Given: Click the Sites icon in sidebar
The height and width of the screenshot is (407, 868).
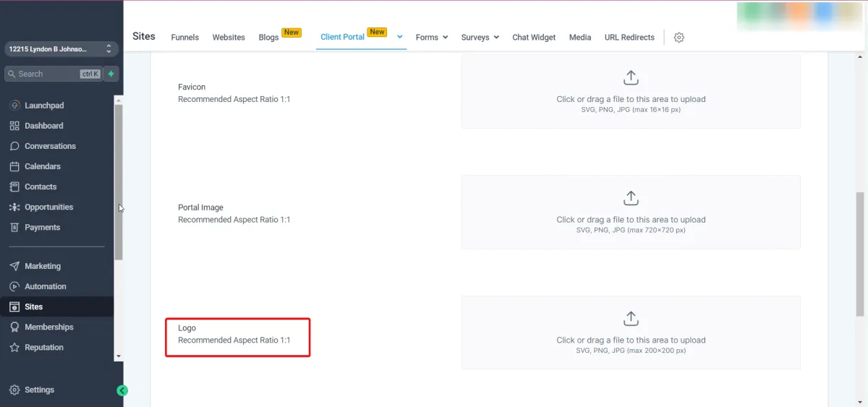Looking at the screenshot, I should (14, 307).
